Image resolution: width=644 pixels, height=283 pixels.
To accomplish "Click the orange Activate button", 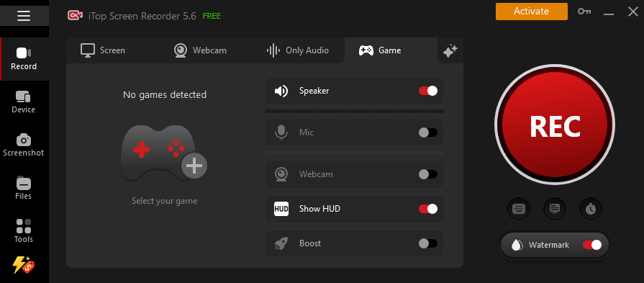I will pyautogui.click(x=532, y=12).
